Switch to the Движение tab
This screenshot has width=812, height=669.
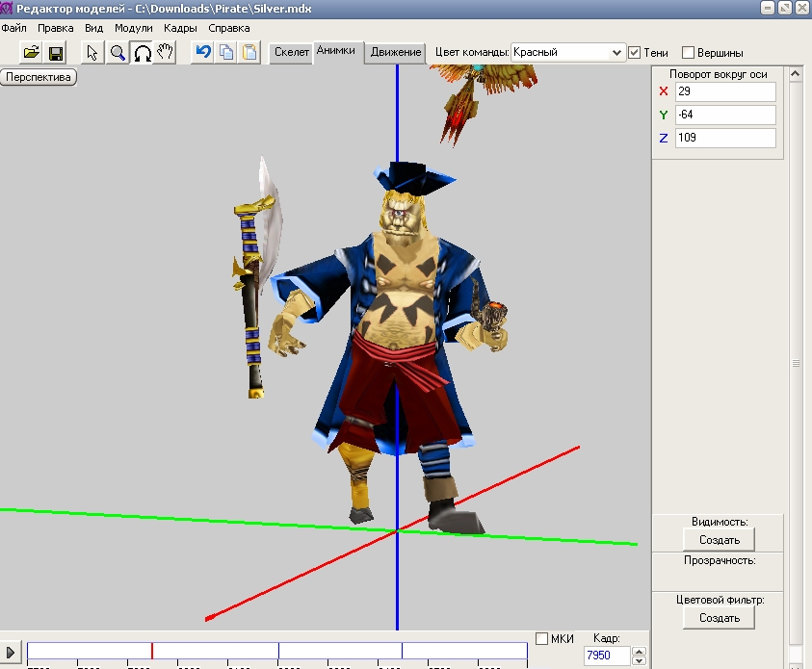396,52
